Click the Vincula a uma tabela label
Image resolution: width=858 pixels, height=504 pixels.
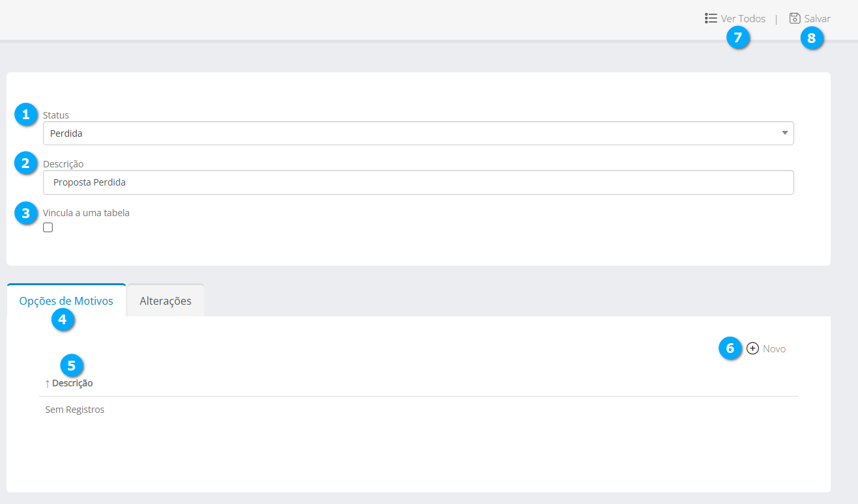click(x=86, y=213)
